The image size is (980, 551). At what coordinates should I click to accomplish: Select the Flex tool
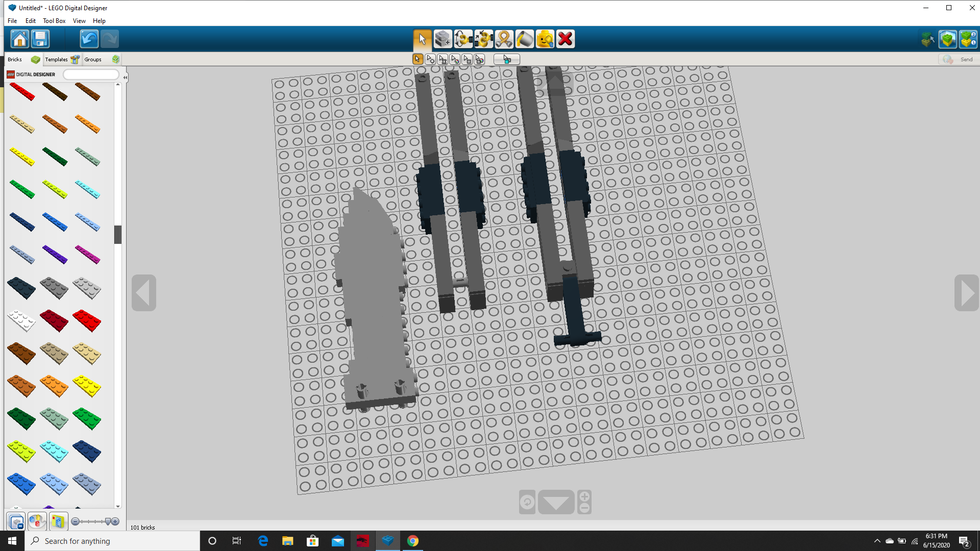tap(504, 38)
